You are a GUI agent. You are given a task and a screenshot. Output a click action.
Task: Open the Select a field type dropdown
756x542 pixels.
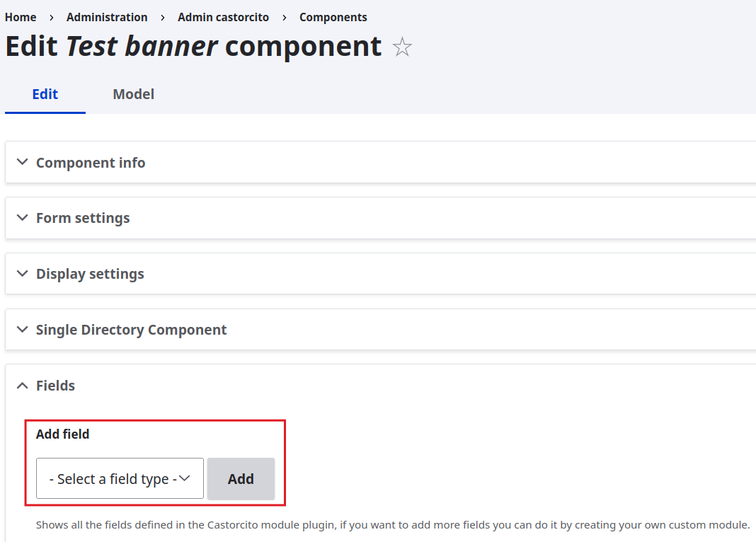pos(120,478)
